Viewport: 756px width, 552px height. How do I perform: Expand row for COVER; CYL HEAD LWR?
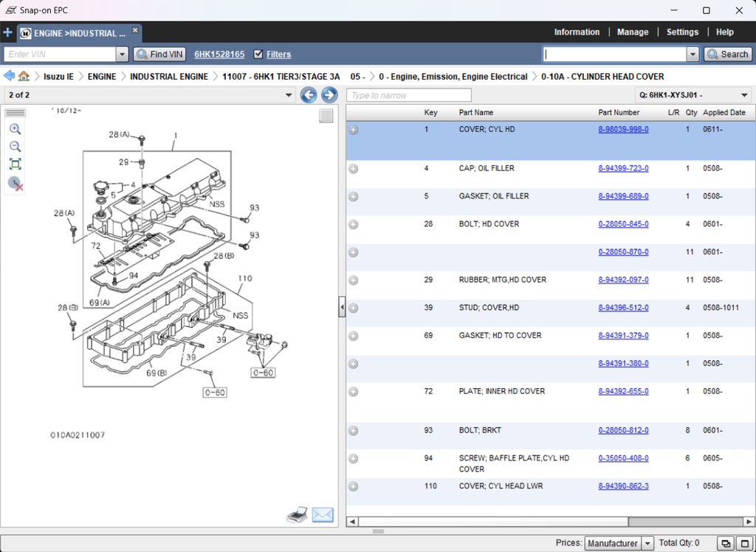click(354, 486)
